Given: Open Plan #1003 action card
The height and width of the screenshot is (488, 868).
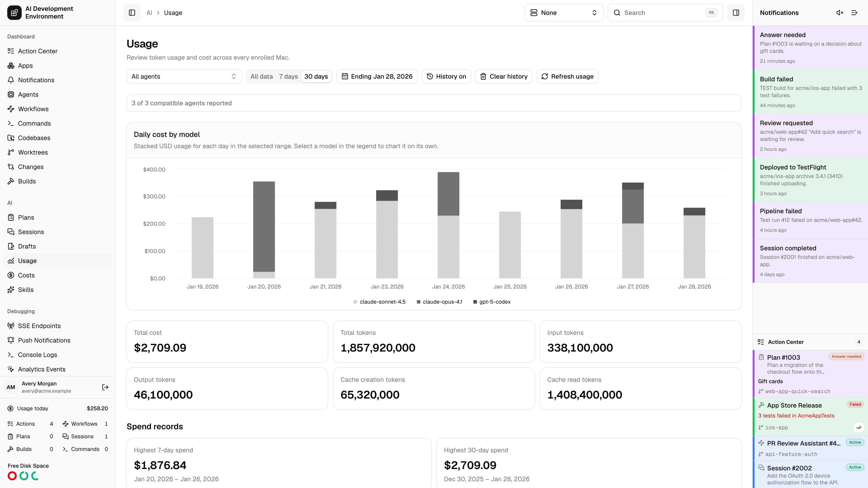Looking at the screenshot, I should [810, 374].
